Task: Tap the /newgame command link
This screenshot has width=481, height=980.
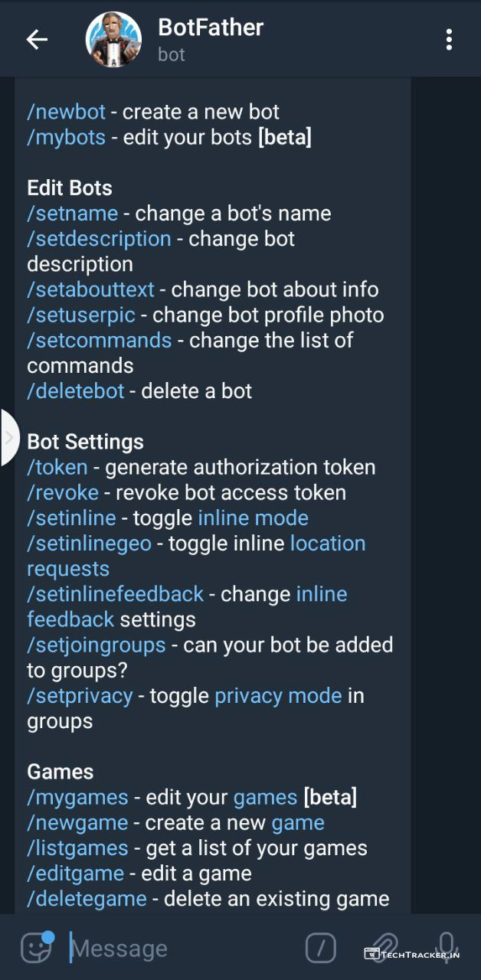Action: [77, 822]
